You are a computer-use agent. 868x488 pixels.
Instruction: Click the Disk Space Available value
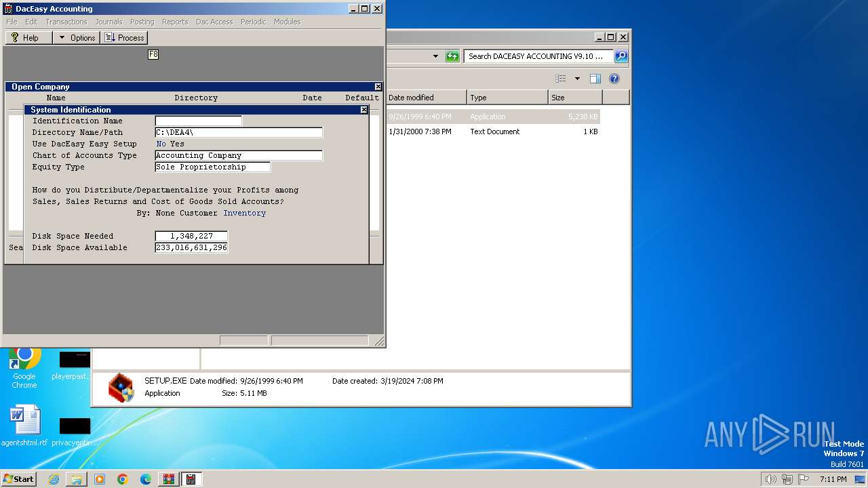click(x=191, y=247)
